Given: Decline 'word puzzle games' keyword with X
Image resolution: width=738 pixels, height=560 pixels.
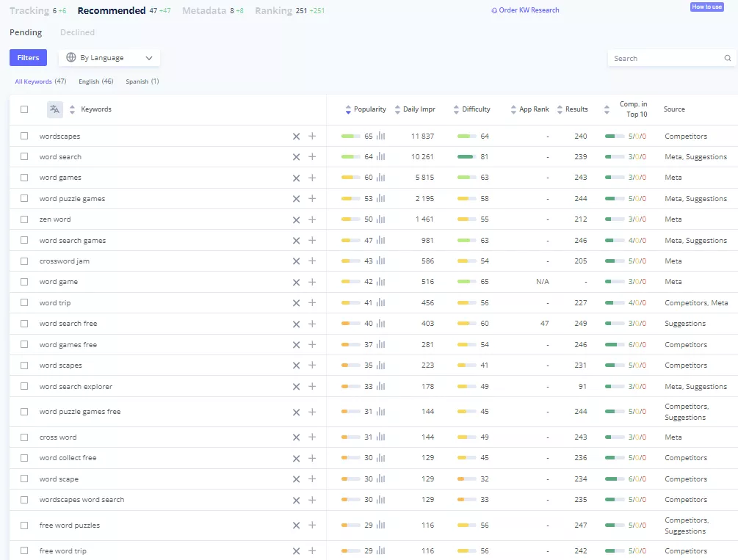Looking at the screenshot, I should [x=296, y=199].
